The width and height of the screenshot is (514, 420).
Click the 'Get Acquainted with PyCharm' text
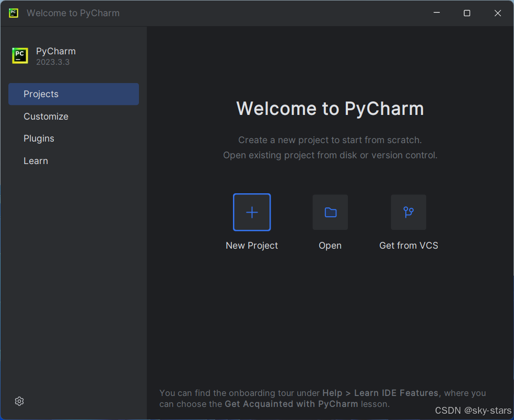(x=291, y=404)
